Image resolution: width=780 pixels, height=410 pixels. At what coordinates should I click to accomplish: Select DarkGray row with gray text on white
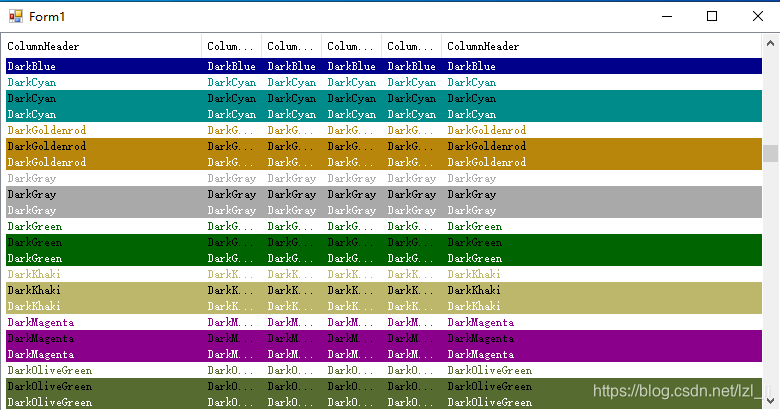384,178
